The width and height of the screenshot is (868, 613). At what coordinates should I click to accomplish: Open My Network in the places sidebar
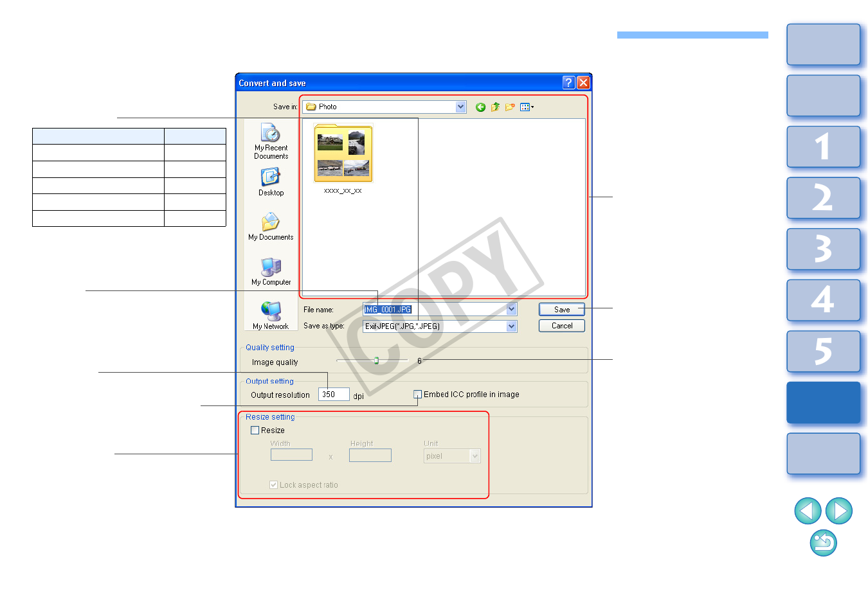(271, 315)
